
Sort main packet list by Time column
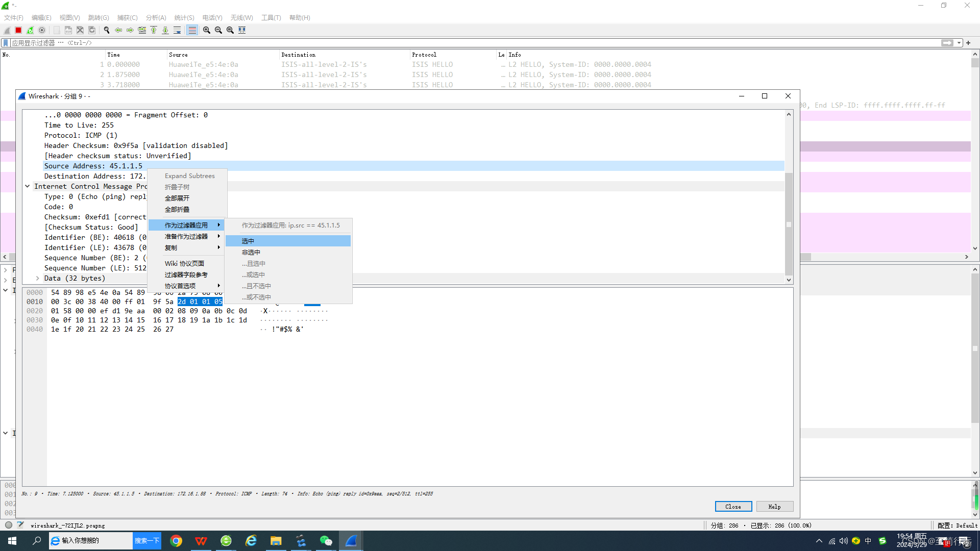tap(136, 55)
